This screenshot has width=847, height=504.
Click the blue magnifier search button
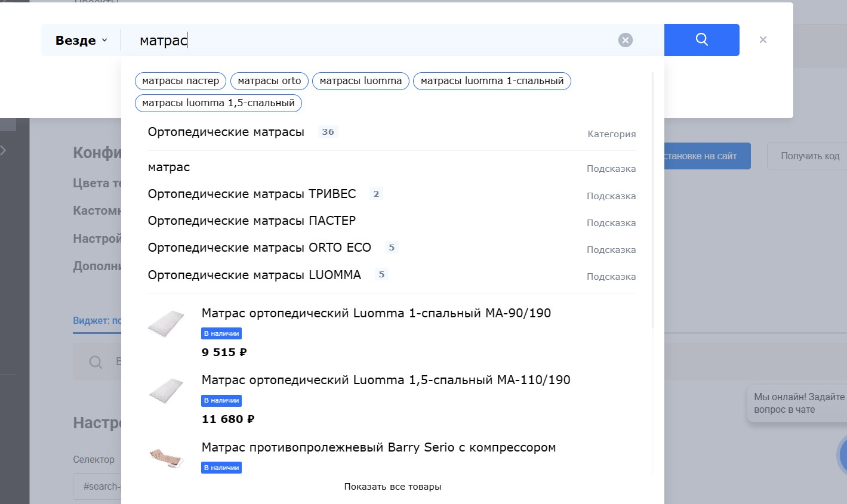pyautogui.click(x=701, y=40)
